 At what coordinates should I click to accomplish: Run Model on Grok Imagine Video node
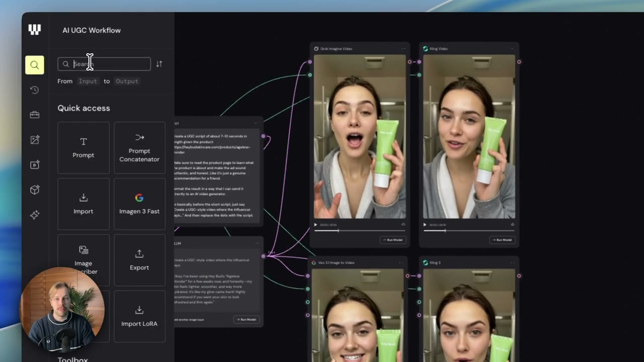coord(393,240)
